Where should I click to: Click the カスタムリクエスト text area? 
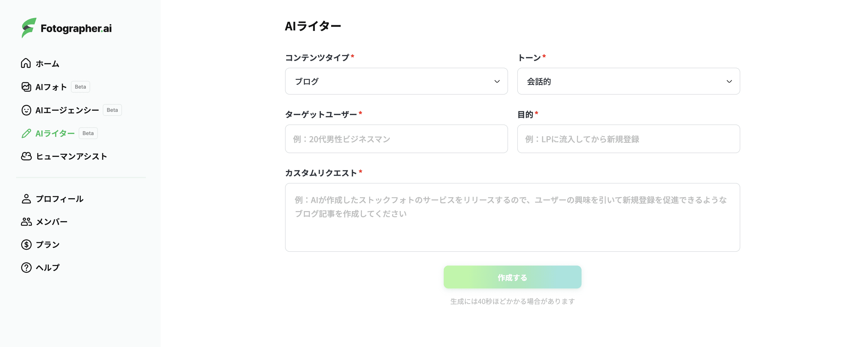pyautogui.click(x=512, y=217)
